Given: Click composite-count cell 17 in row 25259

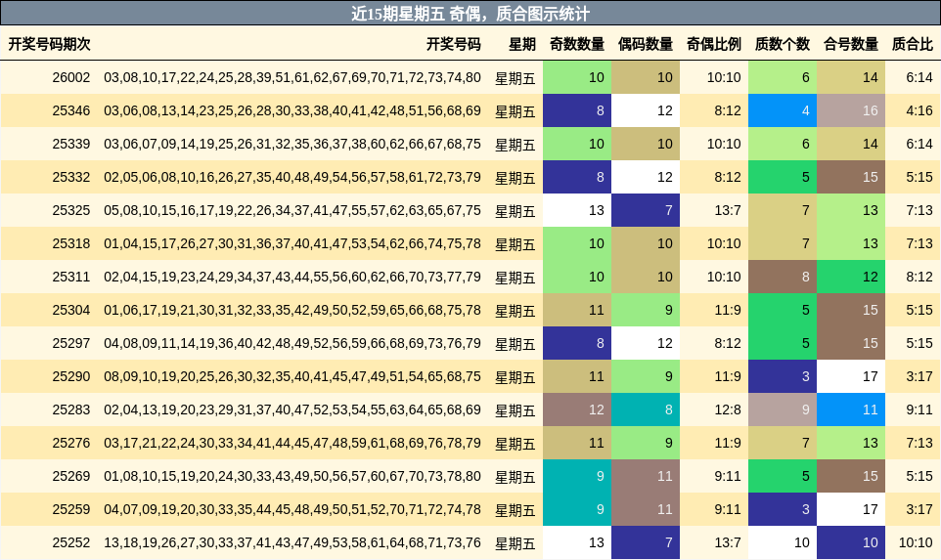Looking at the screenshot, I should 850,509.
